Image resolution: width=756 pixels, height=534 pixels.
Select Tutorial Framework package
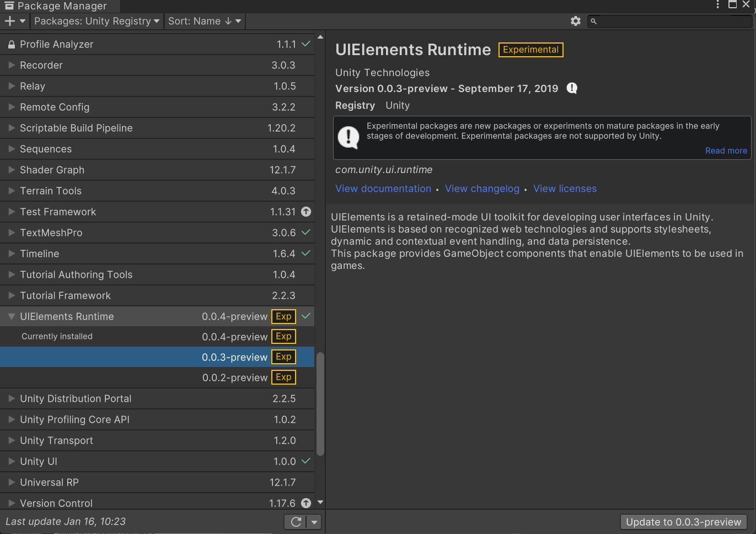pyautogui.click(x=157, y=295)
